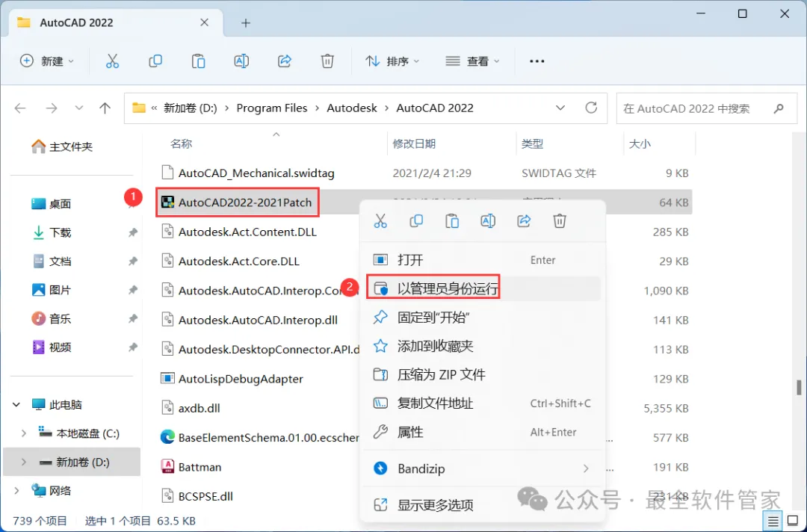Open 桌面 in the sidebar
This screenshot has height=532, width=807.
pos(52,204)
